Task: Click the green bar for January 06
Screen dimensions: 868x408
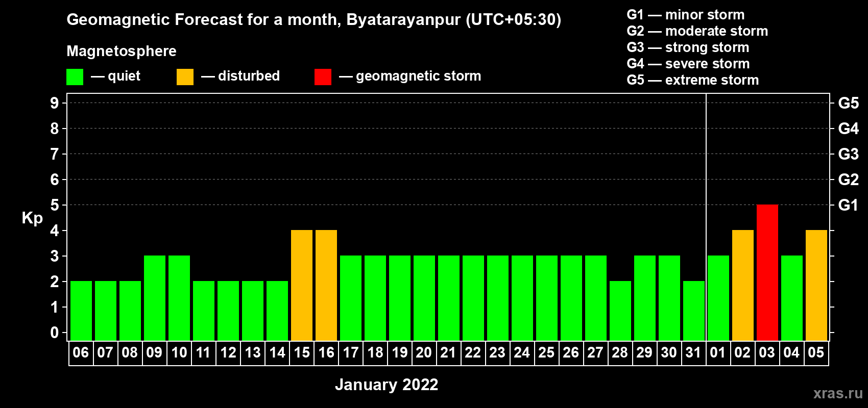Action: [81, 311]
